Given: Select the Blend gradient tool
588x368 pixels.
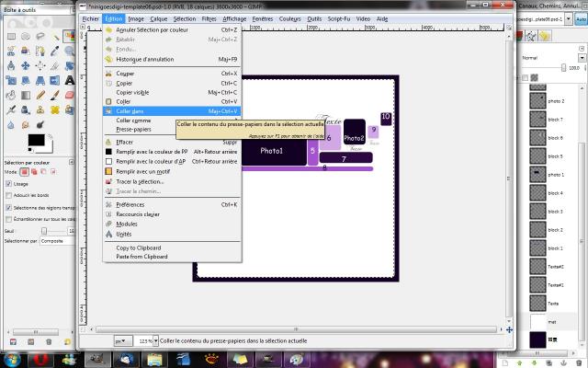Looking at the screenshot, I should [x=26, y=95].
